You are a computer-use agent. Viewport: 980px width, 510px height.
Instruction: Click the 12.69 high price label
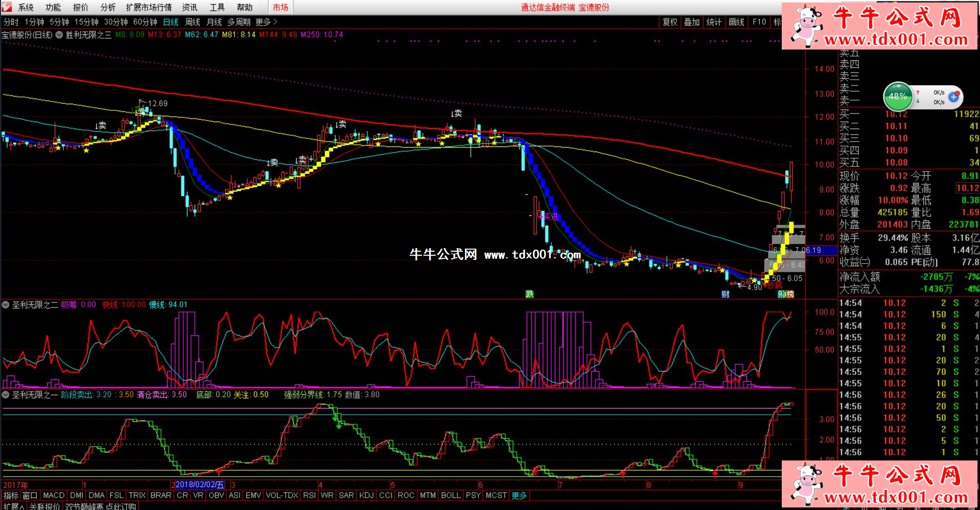[x=158, y=104]
